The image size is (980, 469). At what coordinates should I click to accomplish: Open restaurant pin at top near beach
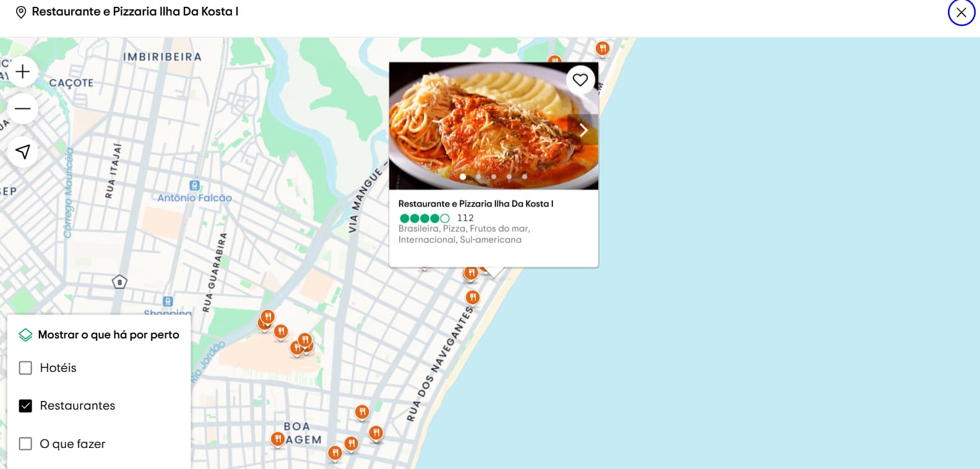point(603,48)
